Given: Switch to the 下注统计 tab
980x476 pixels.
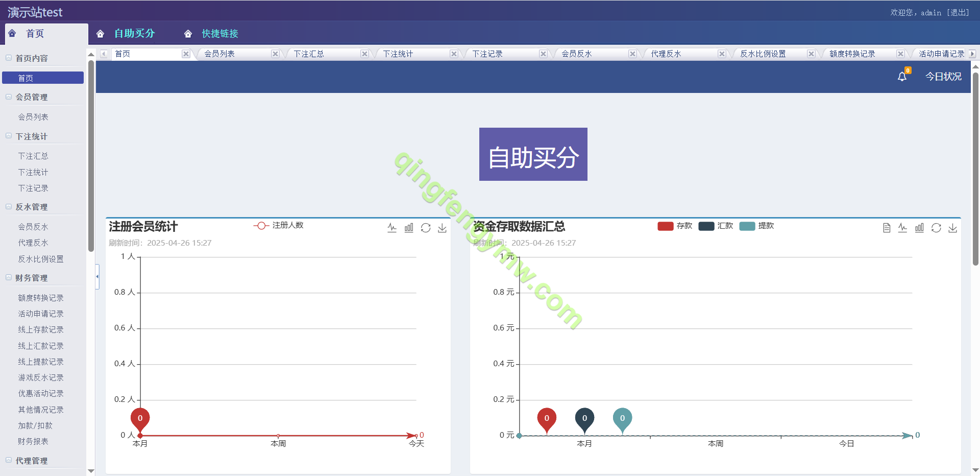Looking at the screenshot, I should [x=398, y=54].
